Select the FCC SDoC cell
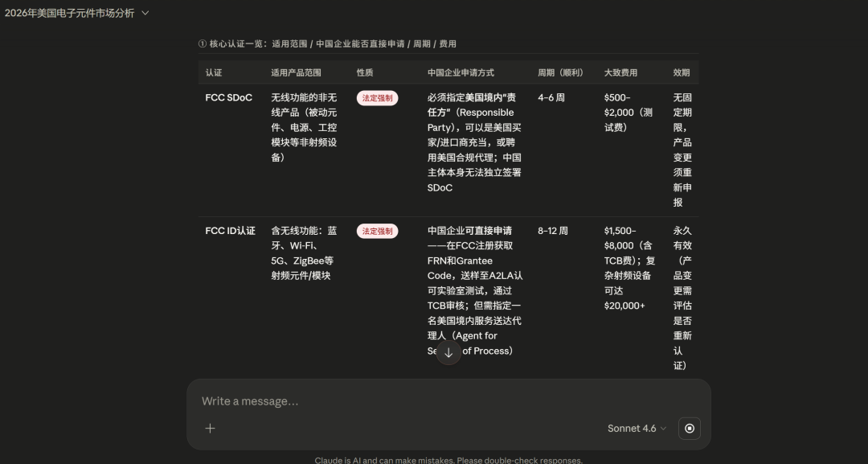 coord(228,97)
